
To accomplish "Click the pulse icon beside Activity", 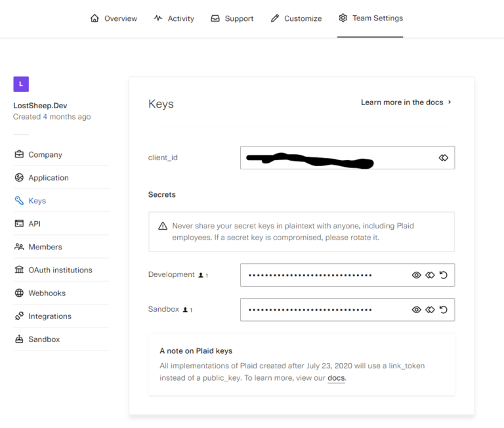I will (157, 18).
